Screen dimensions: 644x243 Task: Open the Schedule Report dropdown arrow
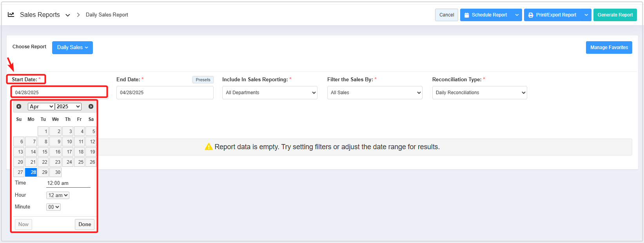(517, 15)
